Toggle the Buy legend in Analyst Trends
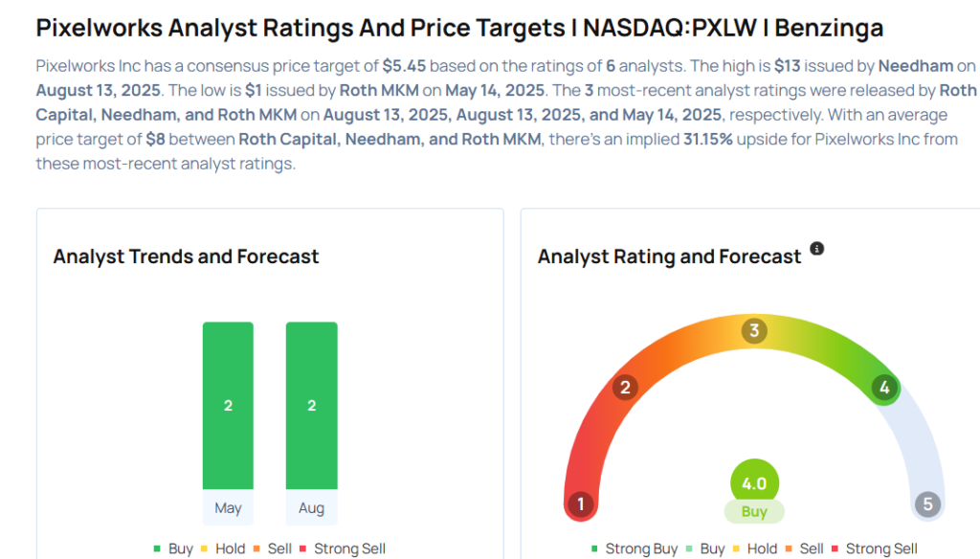 pos(173,548)
